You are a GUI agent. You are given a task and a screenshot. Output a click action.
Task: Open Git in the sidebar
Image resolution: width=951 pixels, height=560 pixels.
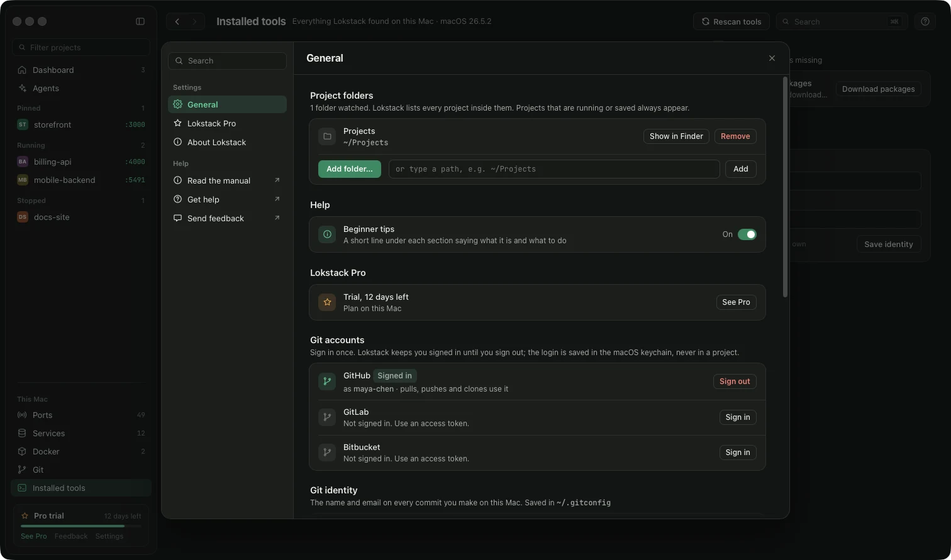click(x=81, y=469)
